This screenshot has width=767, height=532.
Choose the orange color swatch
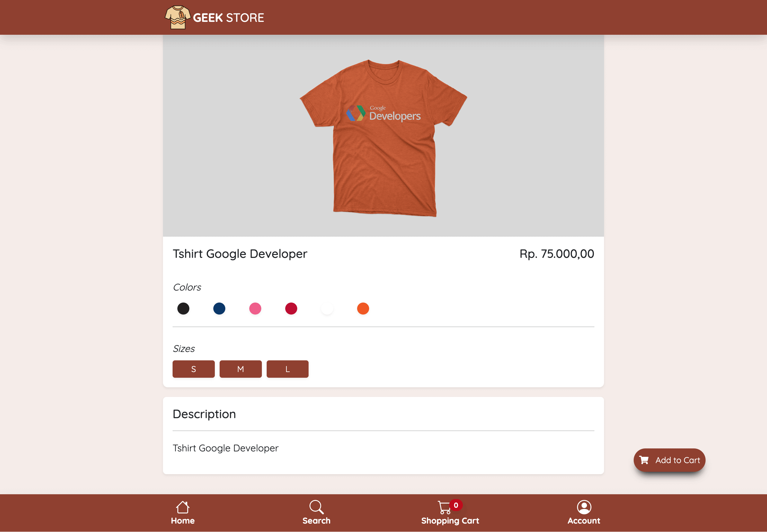coord(363,308)
